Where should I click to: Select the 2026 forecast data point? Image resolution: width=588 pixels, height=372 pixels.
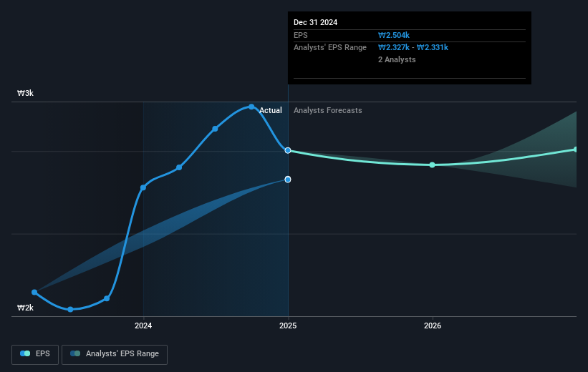pyautogui.click(x=432, y=165)
